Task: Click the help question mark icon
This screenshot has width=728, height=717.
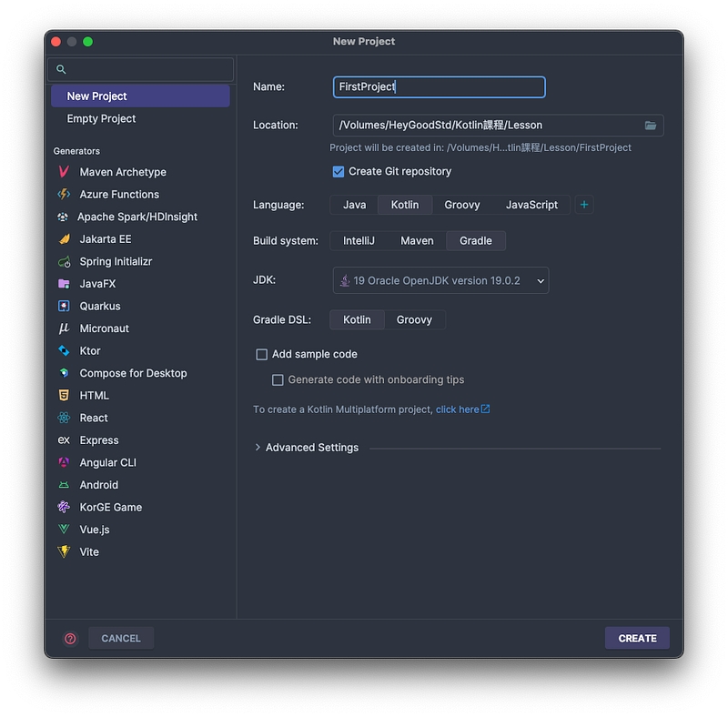Action: [71, 639]
